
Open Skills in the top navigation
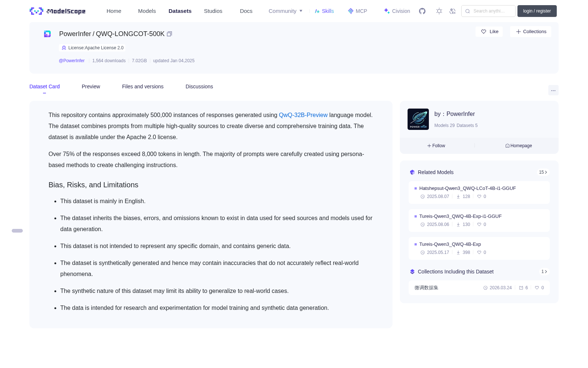pos(325,11)
